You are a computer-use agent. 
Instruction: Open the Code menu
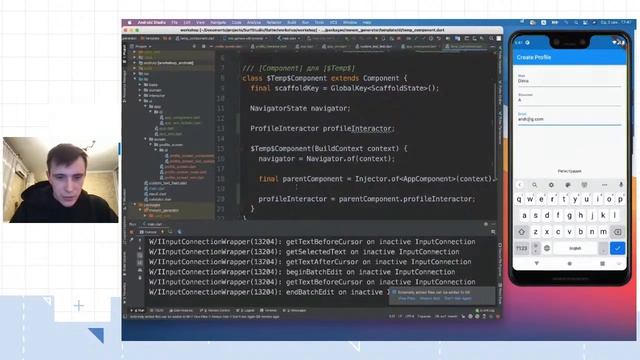click(x=237, y=22)
